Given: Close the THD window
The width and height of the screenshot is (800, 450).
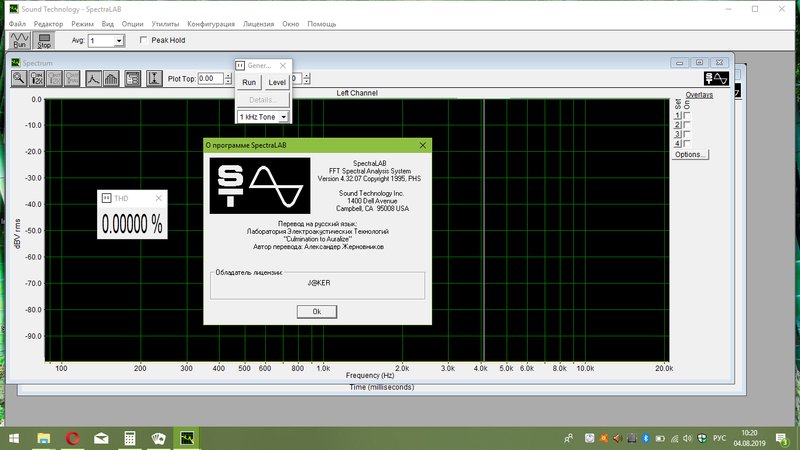Looking at the screenshot, I should (159, 198).
